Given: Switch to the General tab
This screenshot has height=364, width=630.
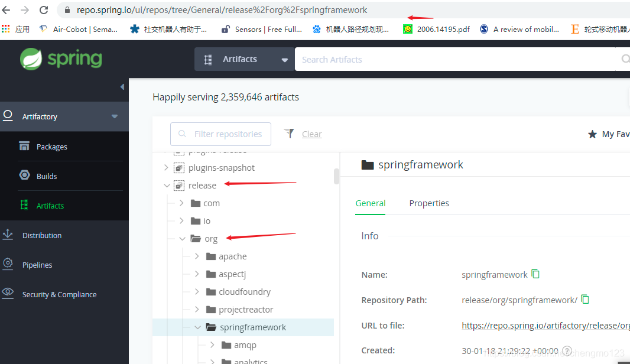Looking at the screenshot, I should point(371,203).
